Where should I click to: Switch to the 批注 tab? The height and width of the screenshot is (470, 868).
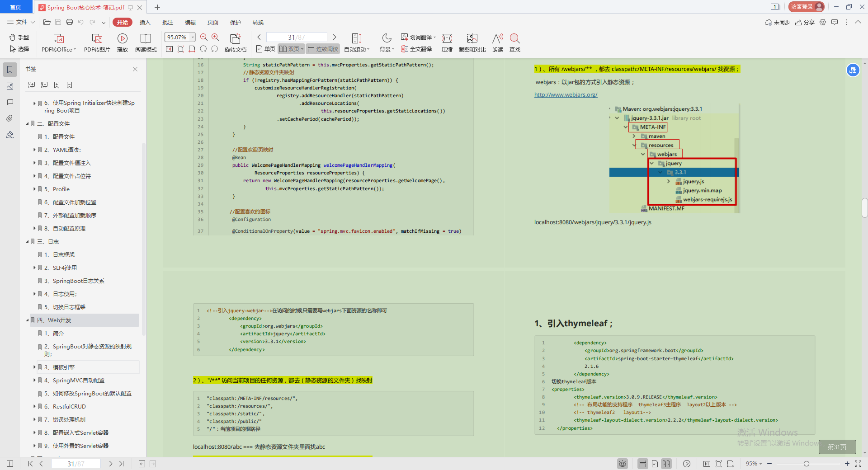[167, 22]
